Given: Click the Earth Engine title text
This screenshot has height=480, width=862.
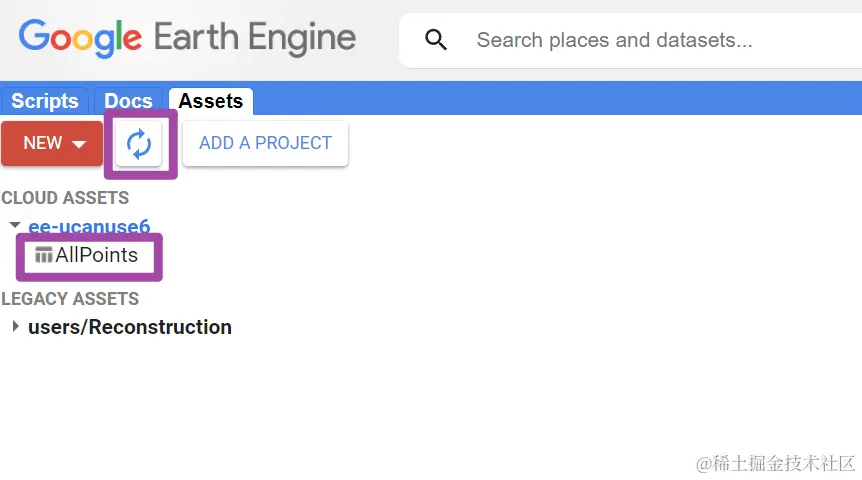Looking at the screenshot, I should pos(255,37).
